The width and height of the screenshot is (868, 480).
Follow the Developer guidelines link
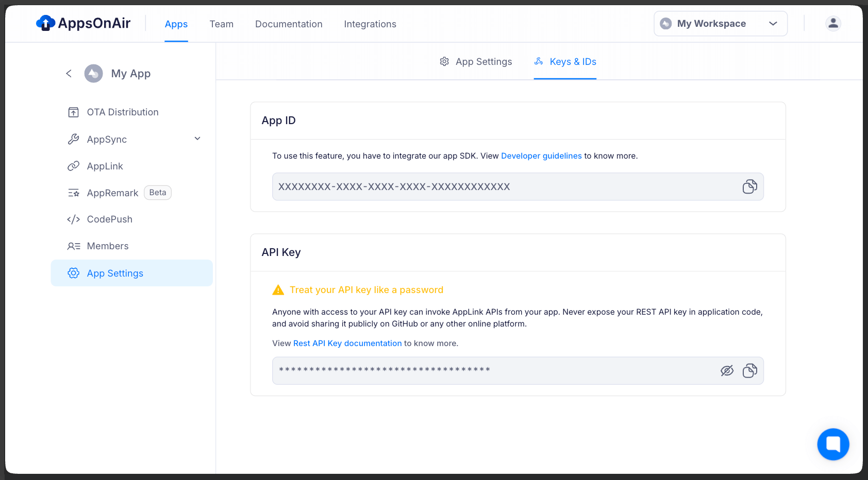pos(541,156)
